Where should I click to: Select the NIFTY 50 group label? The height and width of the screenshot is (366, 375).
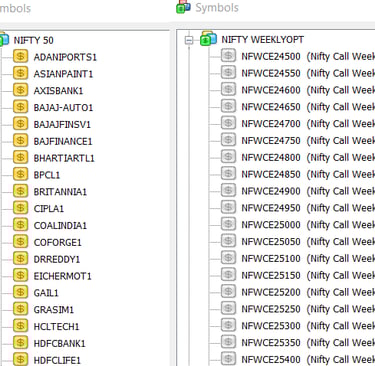[33, 41]
